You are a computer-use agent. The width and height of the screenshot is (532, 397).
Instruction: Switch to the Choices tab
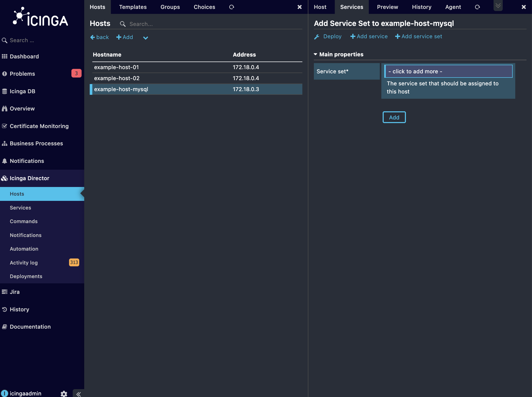(x=204, y=7)
